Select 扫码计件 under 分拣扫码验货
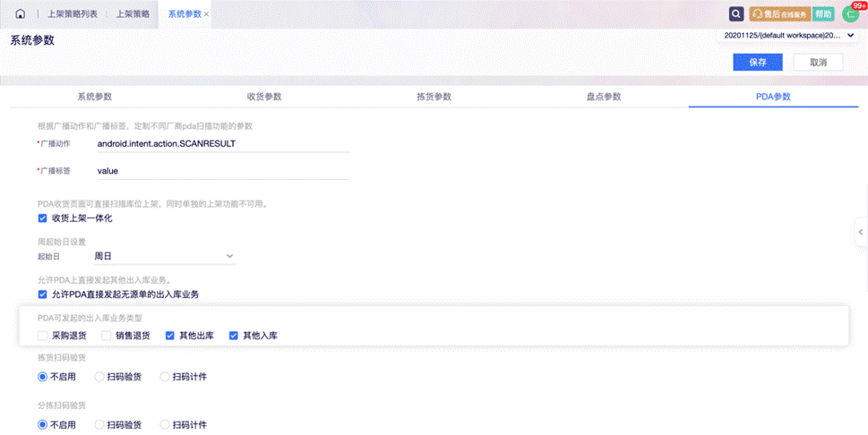This screenshot has height=435, width=868. (165, 425)
